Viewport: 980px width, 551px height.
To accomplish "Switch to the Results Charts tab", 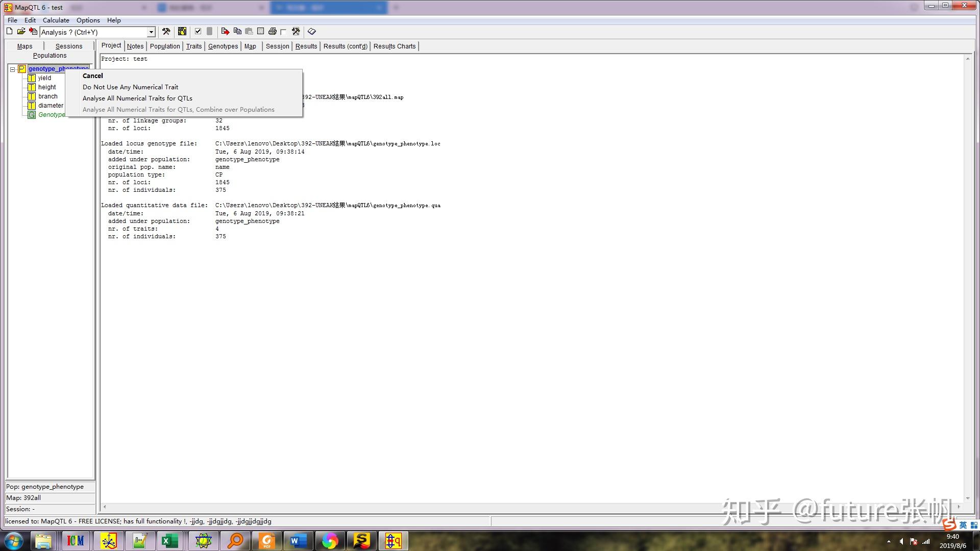I will click(394, 46).
